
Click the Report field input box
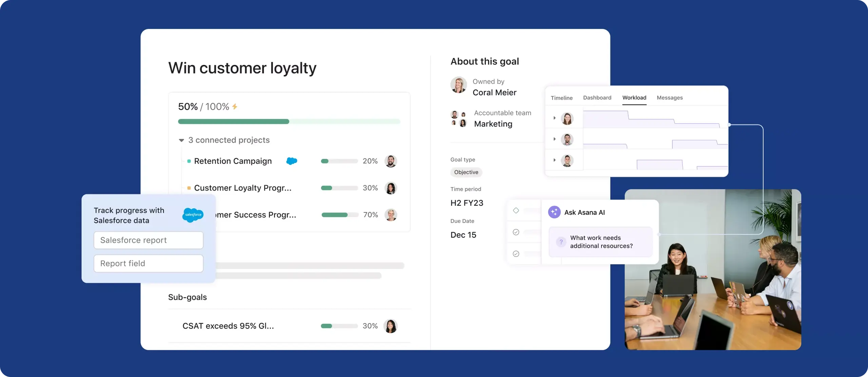tap(148, 263)
